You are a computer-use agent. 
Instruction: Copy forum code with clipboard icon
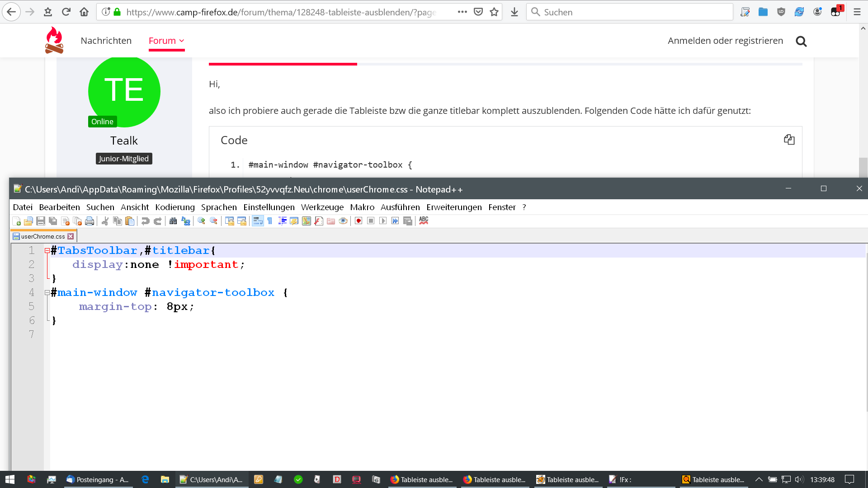click(789, 140)
